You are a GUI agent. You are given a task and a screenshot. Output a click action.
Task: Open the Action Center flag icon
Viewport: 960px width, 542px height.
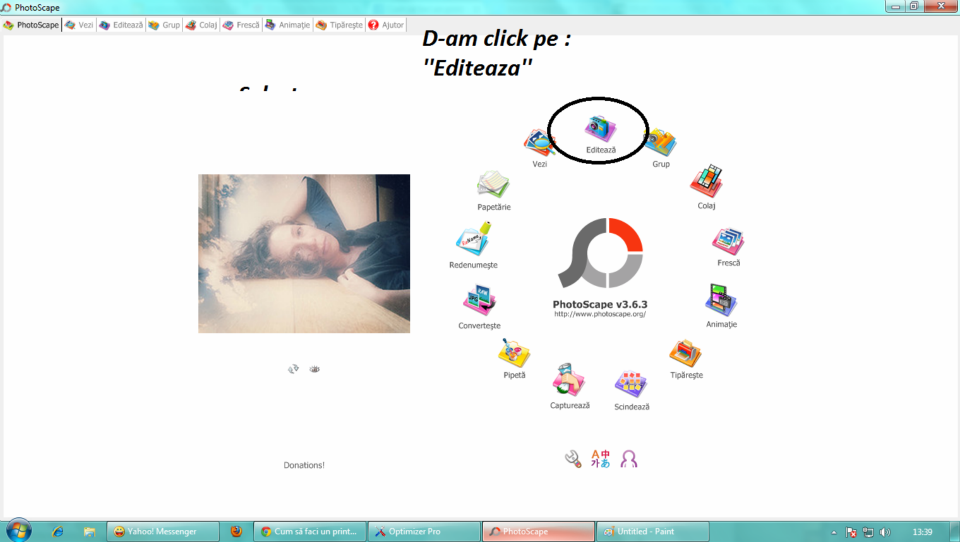click(x=851, y=532)
